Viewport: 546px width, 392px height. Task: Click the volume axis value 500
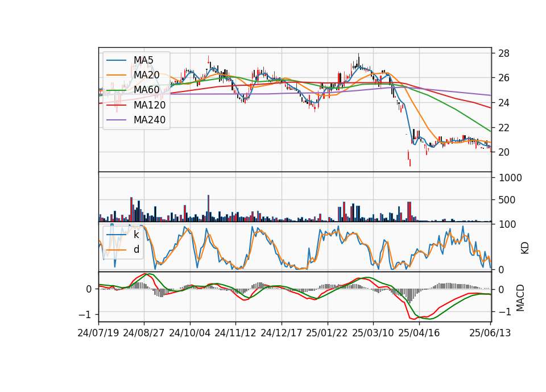507,200
